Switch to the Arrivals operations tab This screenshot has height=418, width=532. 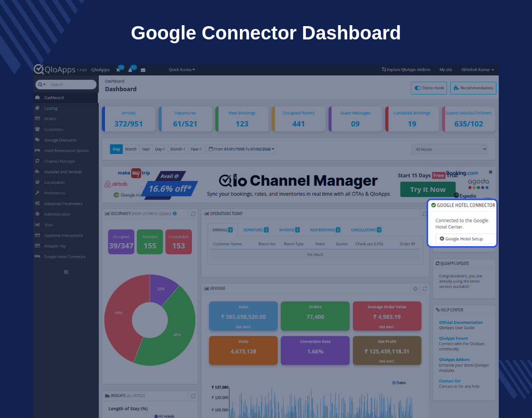pyautogui.click(x=223, y=230)
